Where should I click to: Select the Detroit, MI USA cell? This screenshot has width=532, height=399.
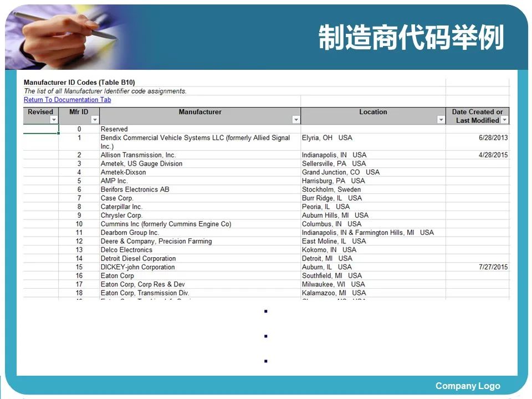pyautogui.click(x=373, y=259)
